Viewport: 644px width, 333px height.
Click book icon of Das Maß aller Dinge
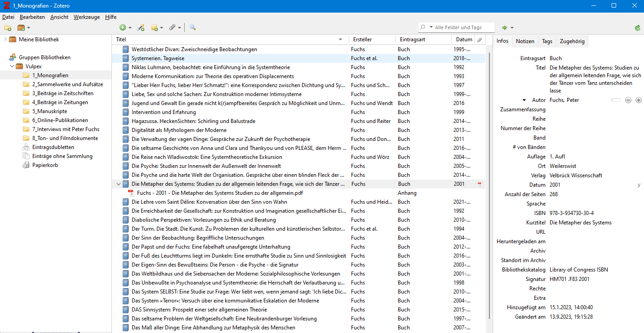(x=126, y=328)
